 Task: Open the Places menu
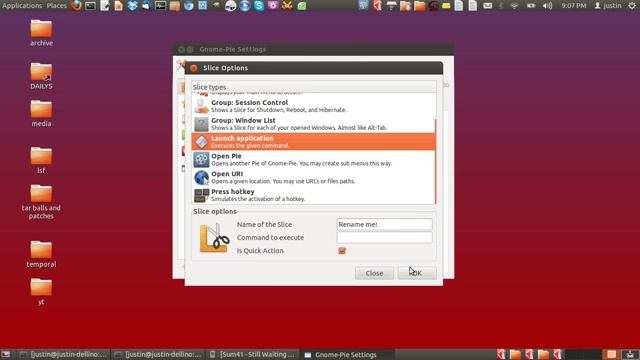click(x=56, y=6)
